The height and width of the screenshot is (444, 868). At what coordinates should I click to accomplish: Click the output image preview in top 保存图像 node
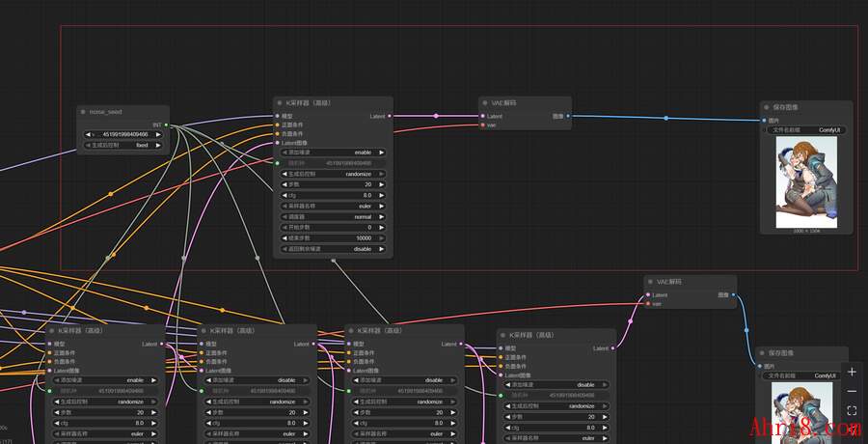pos(806,181)
